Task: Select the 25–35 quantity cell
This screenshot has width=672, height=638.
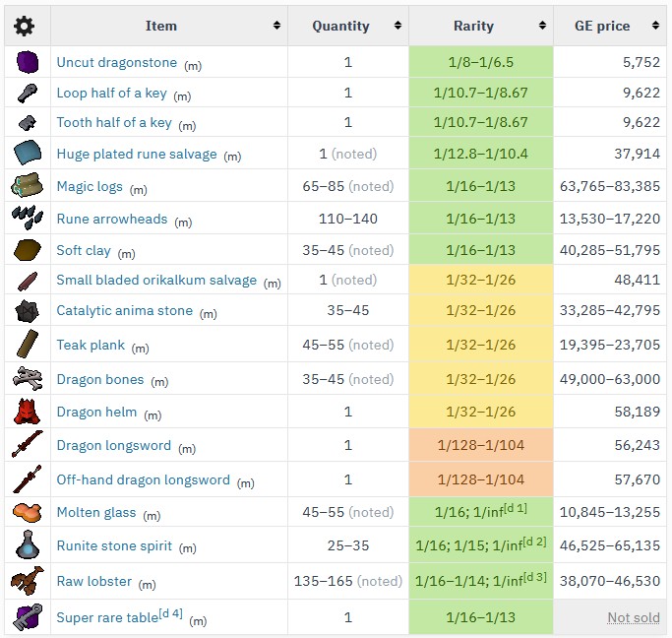Action: (x=348, y=545)
